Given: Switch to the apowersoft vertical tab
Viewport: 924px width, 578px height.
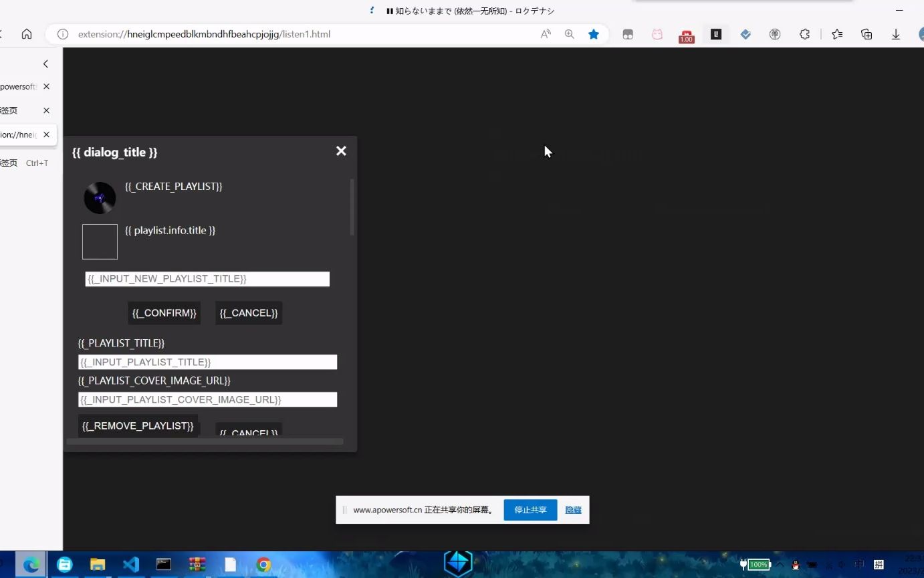Looking at the screenshot, I should coord(18,86).
